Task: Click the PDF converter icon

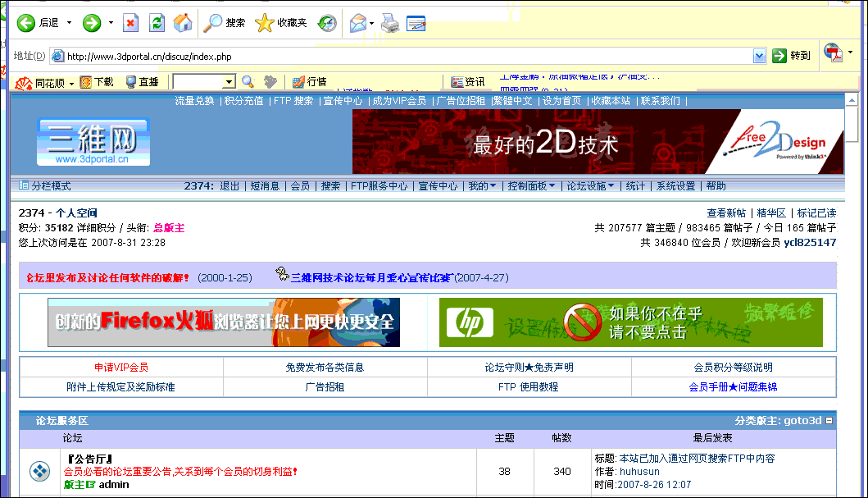Action: pyautogui.click(x=833, y=53)
